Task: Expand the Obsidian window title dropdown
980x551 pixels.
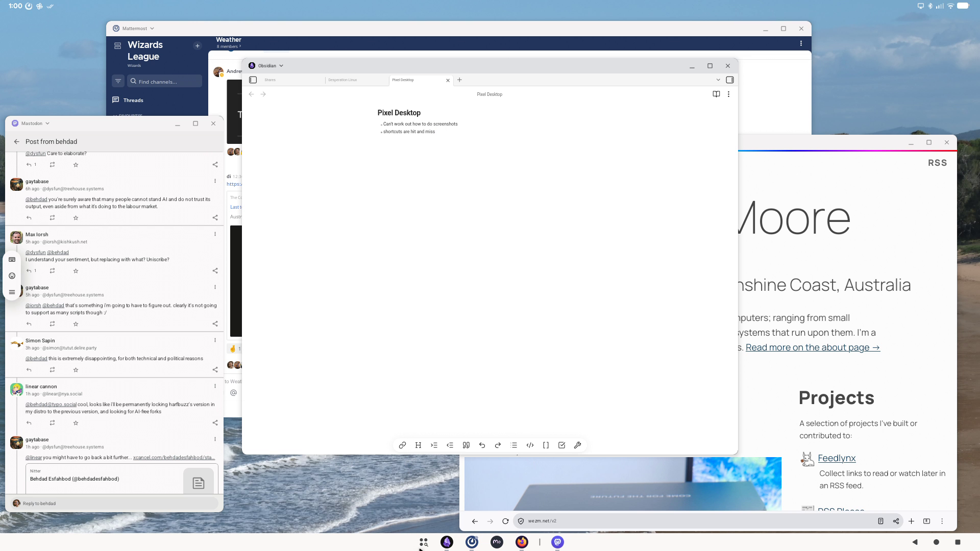Action: [281, 66]
